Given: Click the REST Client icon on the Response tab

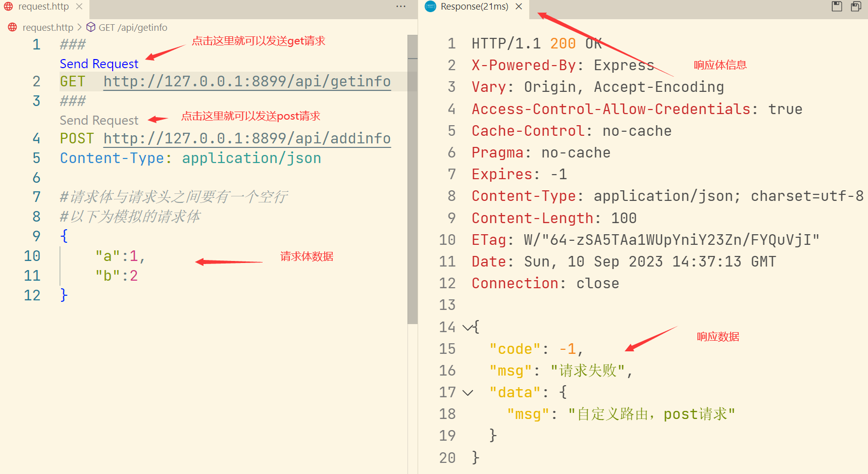Looking at the screenshot, I should pyautogui.click(x=430, y=7).
